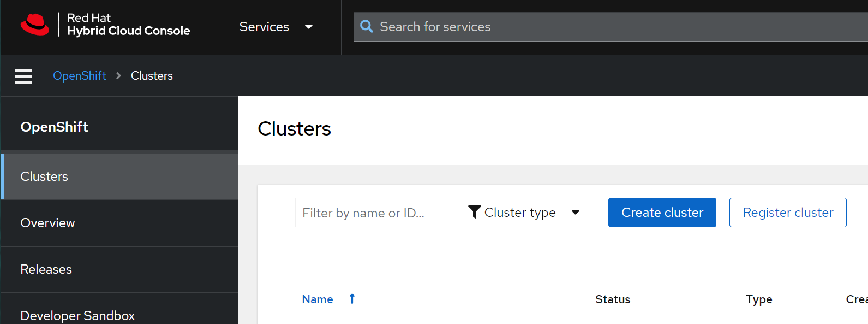
Task: Click the Clusters page heading
Action: (x=294, y=129)
